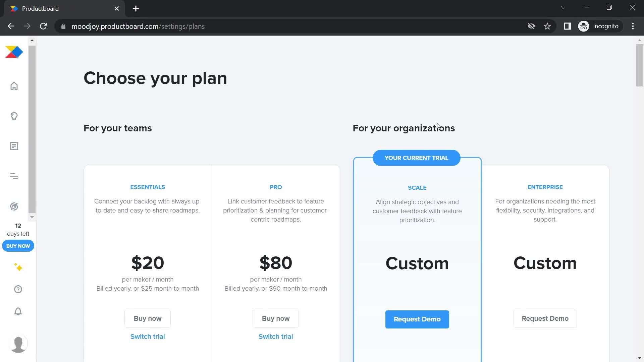Open the Ideas/Insights sidebar icon
This screenshot has height=362, width=644.
point(14,116)
